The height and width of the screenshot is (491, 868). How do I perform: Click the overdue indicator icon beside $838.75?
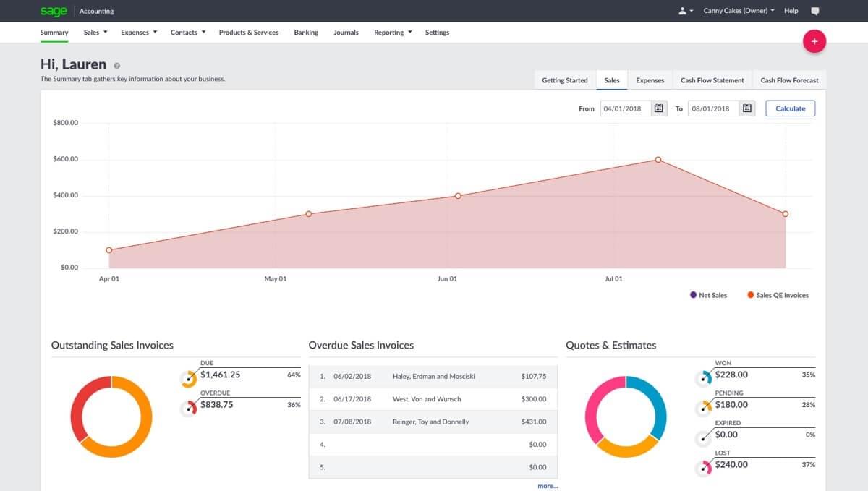point(189,407)
